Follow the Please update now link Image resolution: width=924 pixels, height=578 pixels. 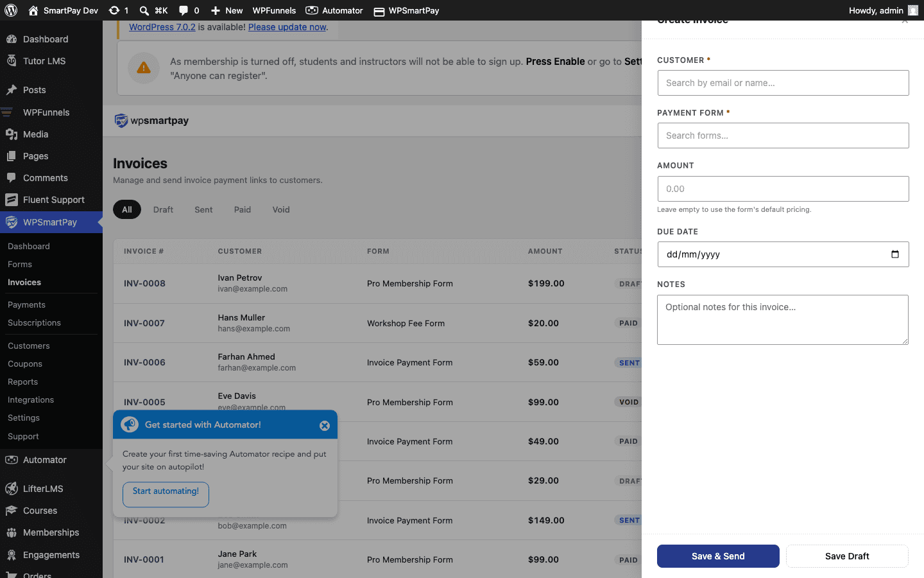[x=287, y=27]
